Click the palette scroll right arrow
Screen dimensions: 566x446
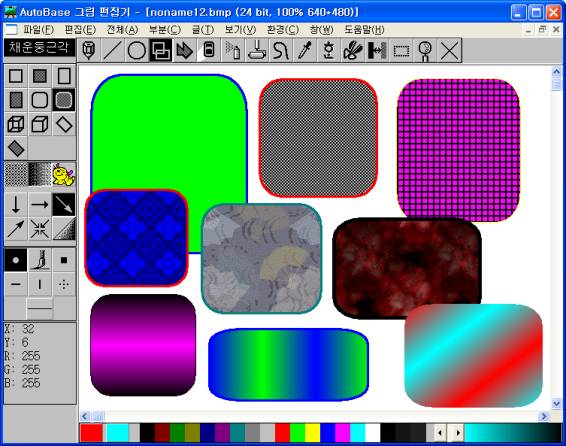[x=458, y=432]
